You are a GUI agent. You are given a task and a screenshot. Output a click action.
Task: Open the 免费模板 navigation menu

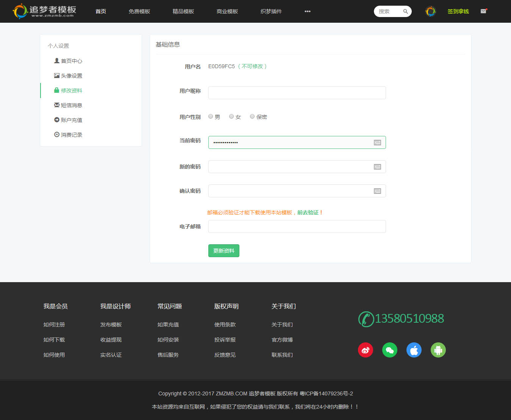[139, 11]
